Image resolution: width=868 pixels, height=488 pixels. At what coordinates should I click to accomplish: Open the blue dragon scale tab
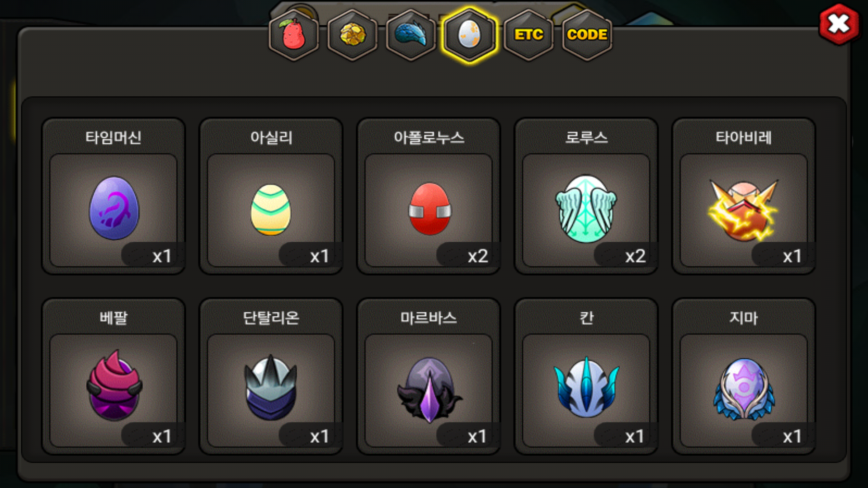click(411, 35)
